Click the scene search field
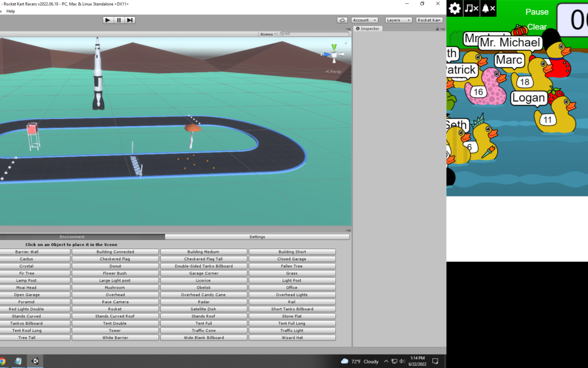Image resolution: width=588 pixels, height=368 pixels. coord(314,34)
